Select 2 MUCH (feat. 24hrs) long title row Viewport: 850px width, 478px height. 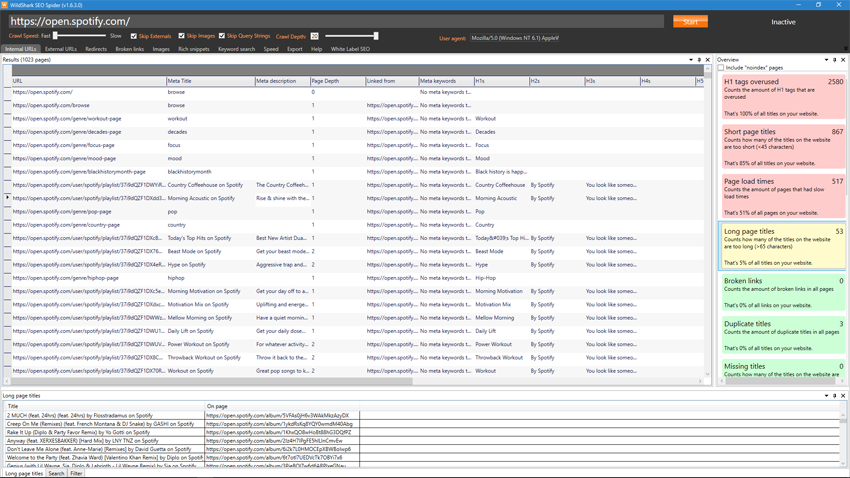point(181,416)
